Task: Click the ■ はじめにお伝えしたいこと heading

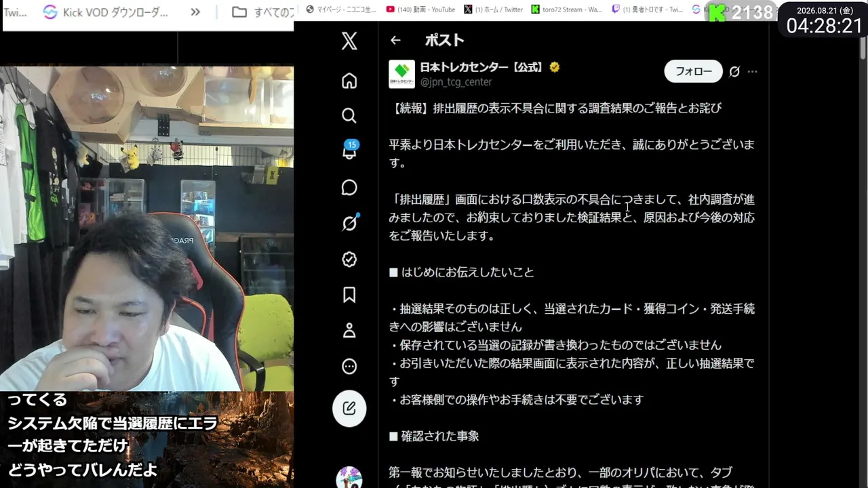Action: pyautogui.click(x=461, y=272)
